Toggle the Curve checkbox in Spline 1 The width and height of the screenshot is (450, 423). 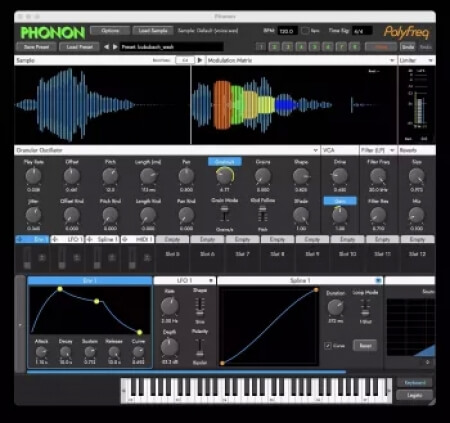pyautogui.click(x=328, y=346)
